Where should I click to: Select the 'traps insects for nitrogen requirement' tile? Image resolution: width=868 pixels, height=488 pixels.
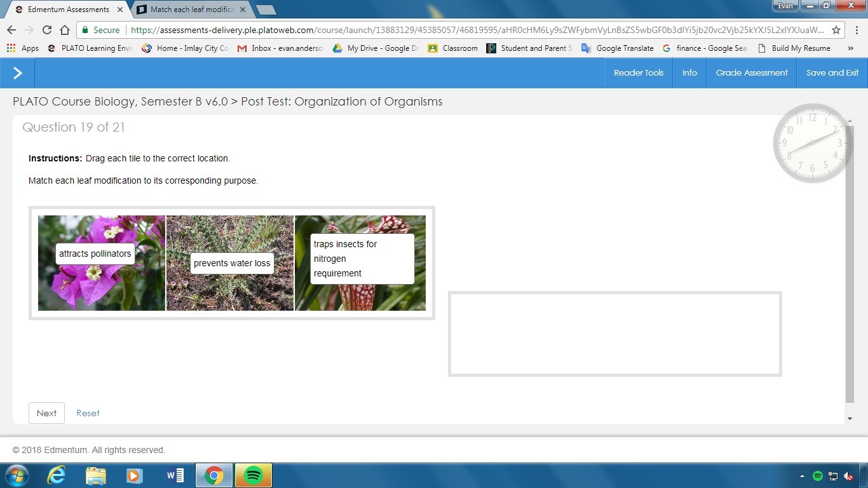coord(362,259)
